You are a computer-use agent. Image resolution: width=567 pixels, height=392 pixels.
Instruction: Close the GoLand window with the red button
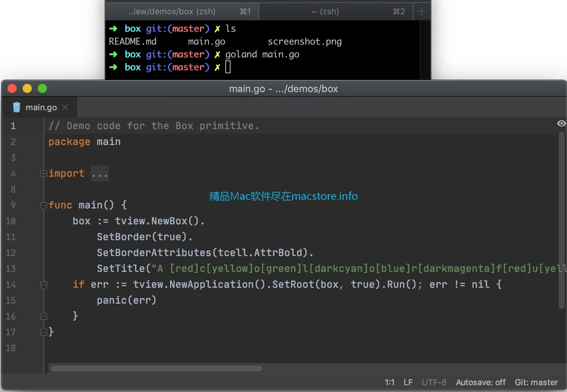coord(12,88)
